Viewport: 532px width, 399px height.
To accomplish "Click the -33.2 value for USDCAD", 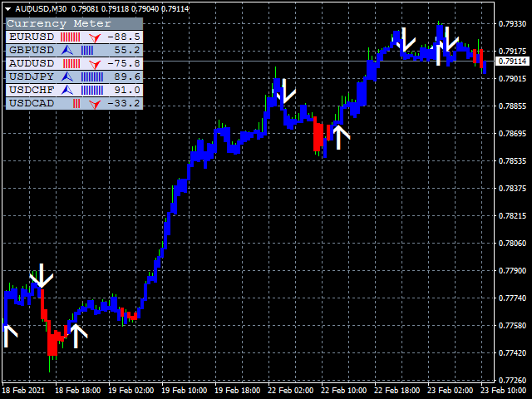I will coord(124,103).
